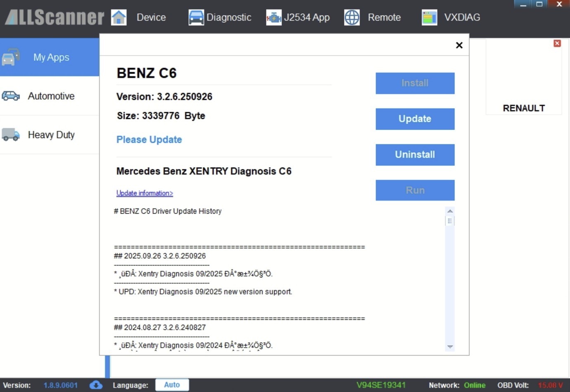Click the home icon in top bar
This screenshot has height=392, width=570.
[119, 17]
